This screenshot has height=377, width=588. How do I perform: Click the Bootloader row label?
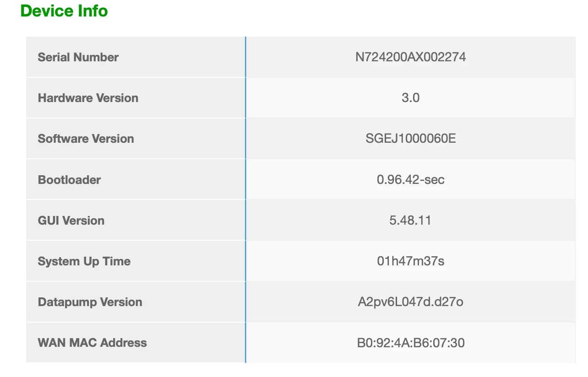69,180
